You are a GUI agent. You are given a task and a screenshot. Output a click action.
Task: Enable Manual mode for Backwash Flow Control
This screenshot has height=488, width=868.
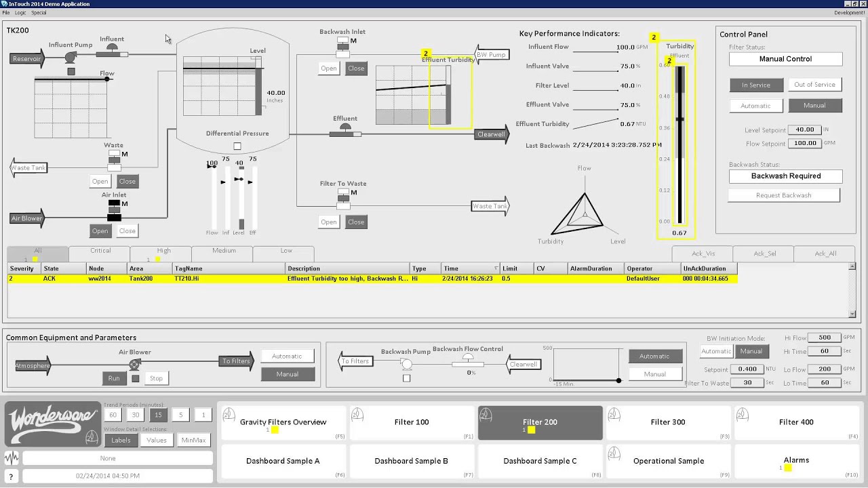(655, 373)
